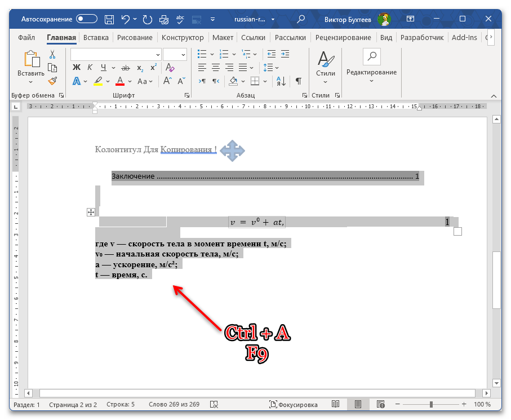
Task: Switch to the Макет tab
Action: click(223, 38)
